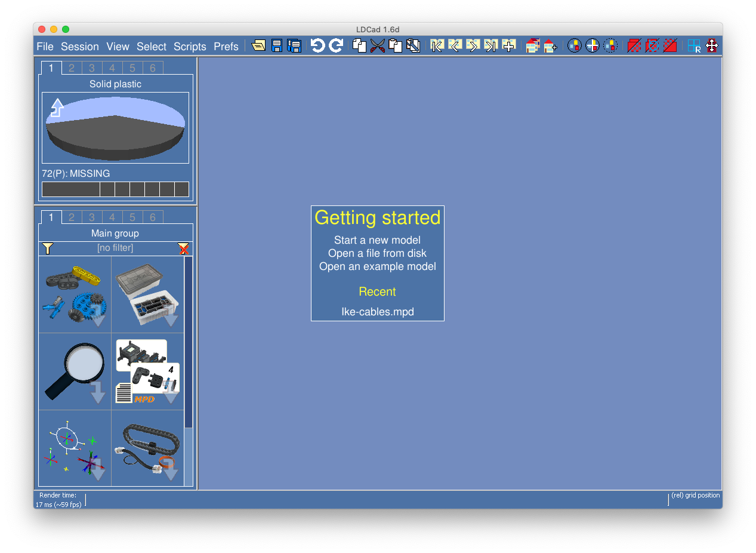This screenshot has width=756, height=553.
Task: Click the first round color-wheel toolbar icon
Action: pos(574,45)
